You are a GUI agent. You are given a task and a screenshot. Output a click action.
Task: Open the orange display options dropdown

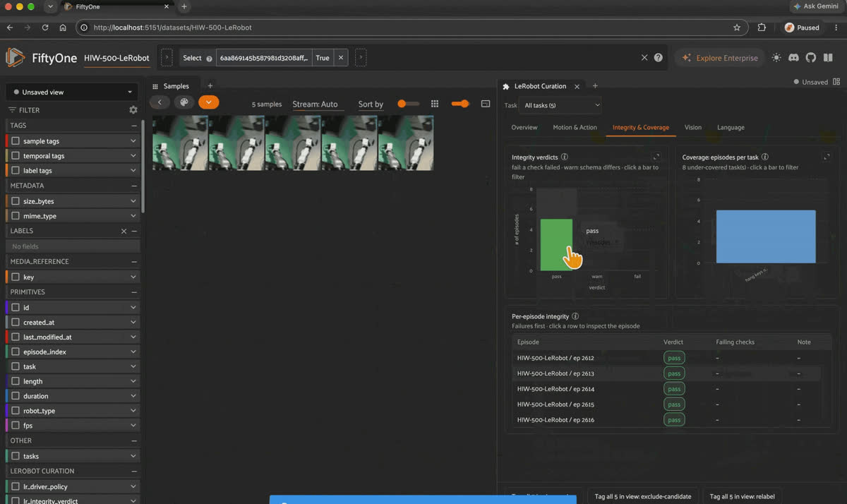pyautogui.click(x=208, y=102)
